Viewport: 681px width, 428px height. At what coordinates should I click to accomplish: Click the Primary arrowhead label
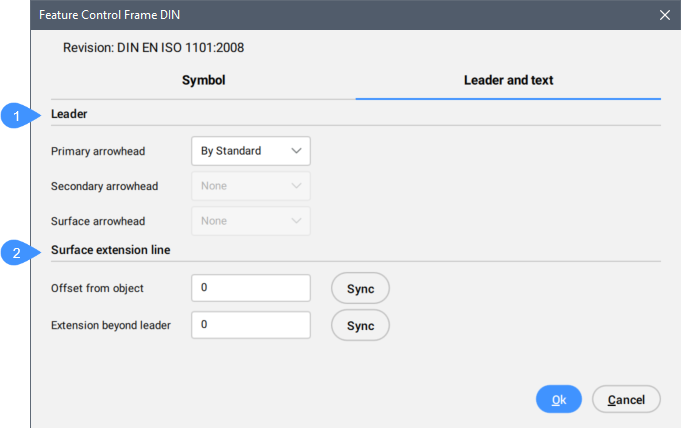click(98, 151)
